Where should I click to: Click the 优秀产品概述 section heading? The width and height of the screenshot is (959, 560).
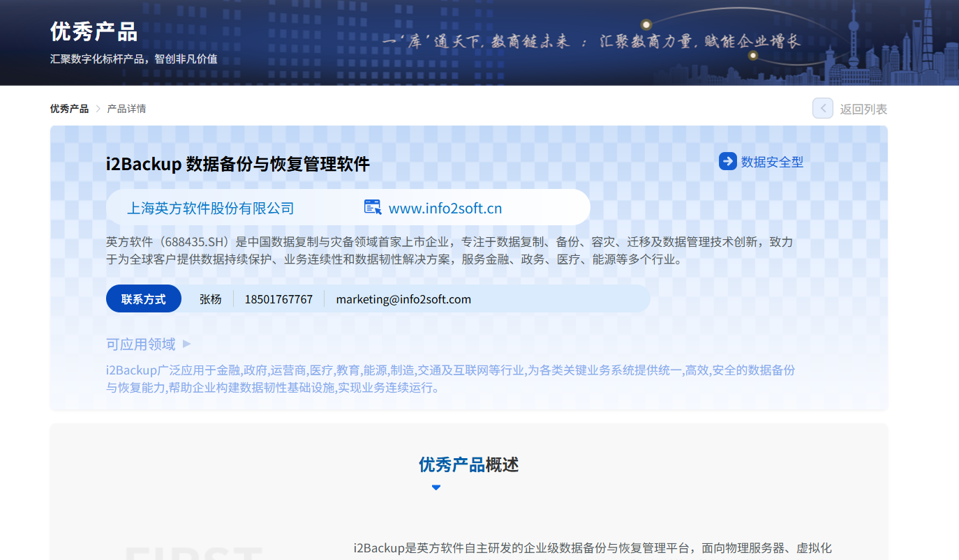coord(469,464)
